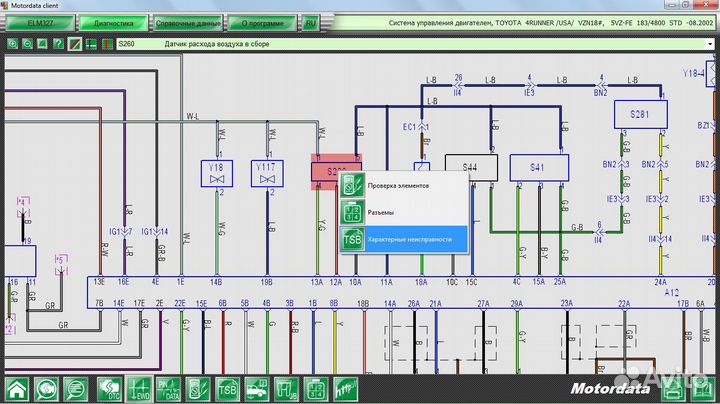Click the Home icon in bottom toolbar

pyautogui.click(x=16, y=389)
